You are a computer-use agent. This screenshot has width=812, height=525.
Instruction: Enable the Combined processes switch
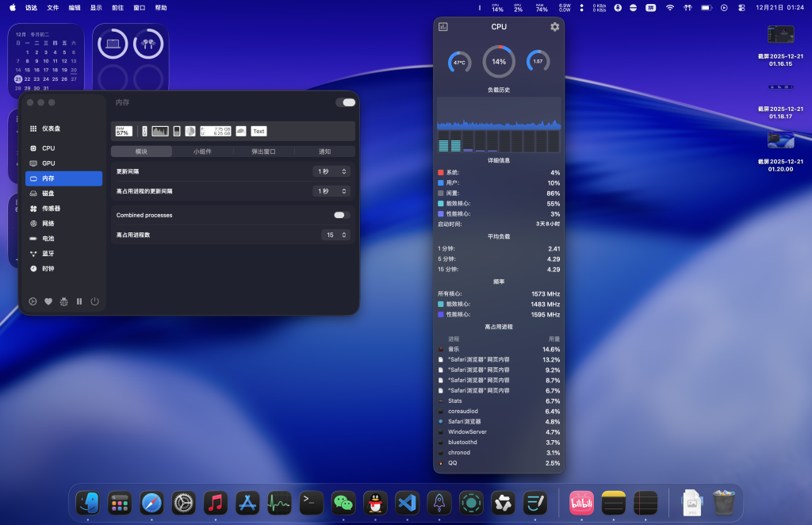pyautogui.click(x=342, y=215)
